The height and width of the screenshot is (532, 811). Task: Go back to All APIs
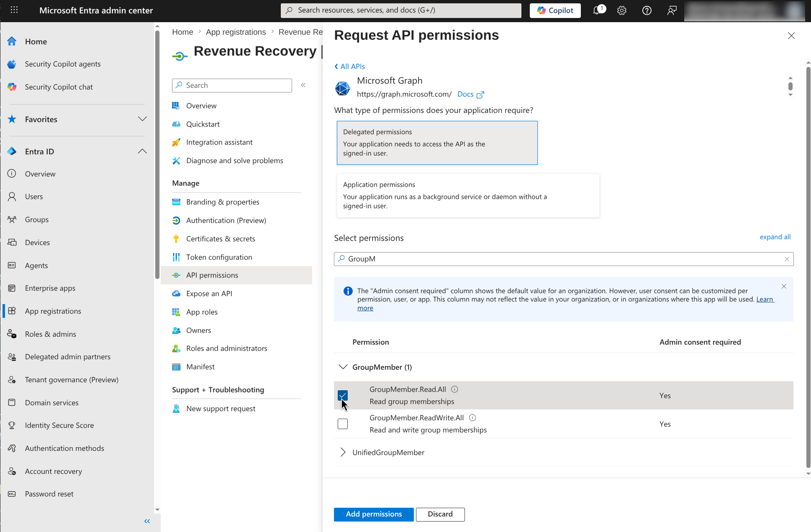tap(350, 66)
